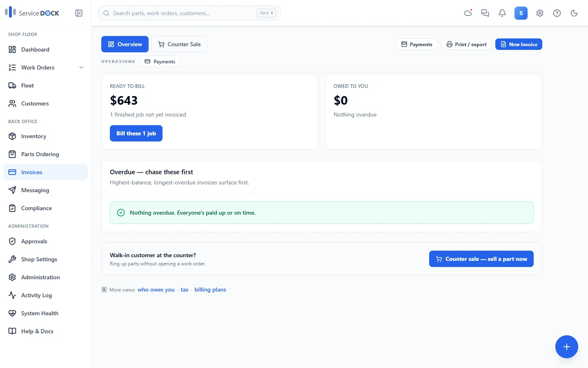Click Print / export button
The width and height of the screenshot is (588, 368).
(466, 44)
